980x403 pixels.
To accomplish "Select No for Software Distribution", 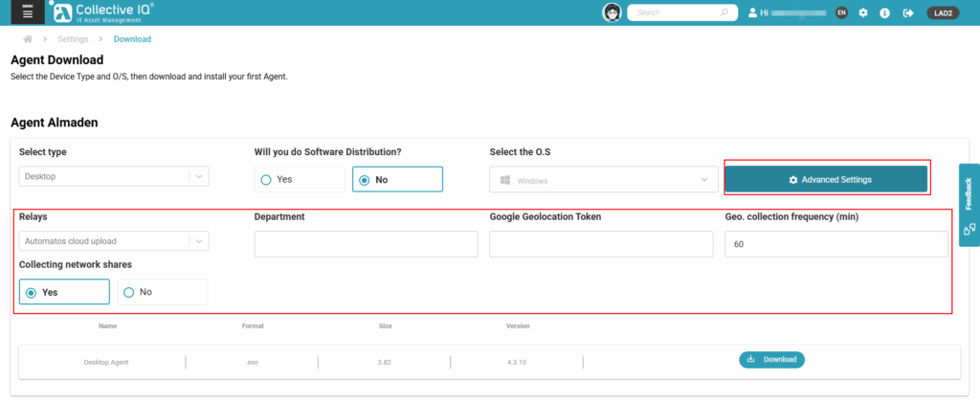I will click(397, 179).
